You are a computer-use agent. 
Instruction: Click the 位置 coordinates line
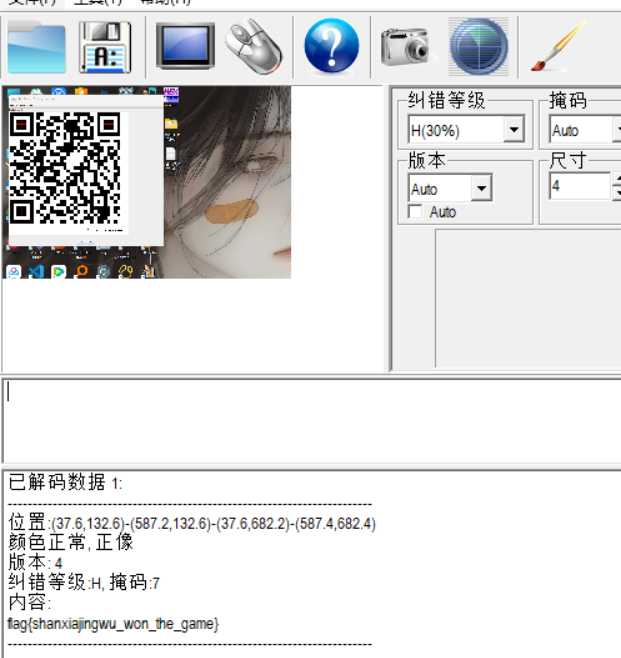192,523
